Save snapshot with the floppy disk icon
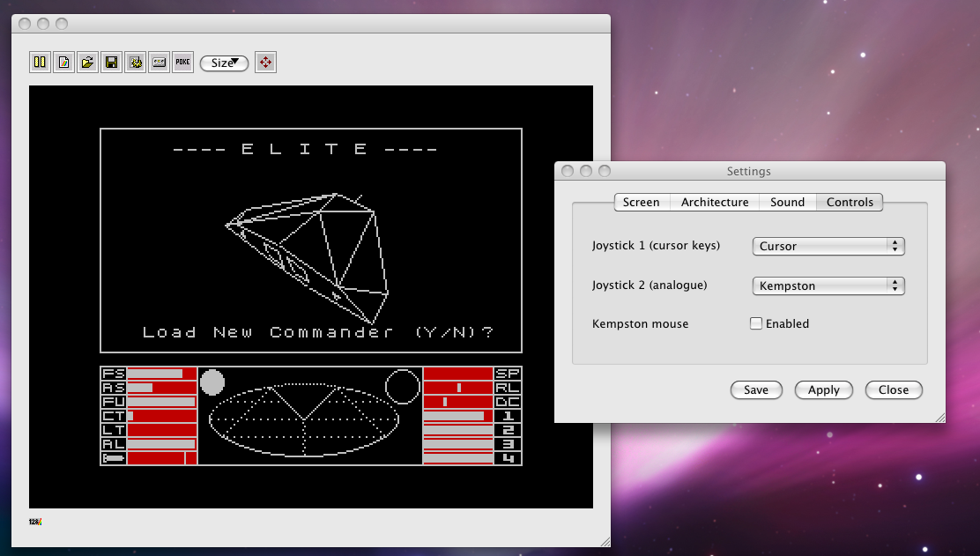 pyautogui.click(x=111, y=63)
